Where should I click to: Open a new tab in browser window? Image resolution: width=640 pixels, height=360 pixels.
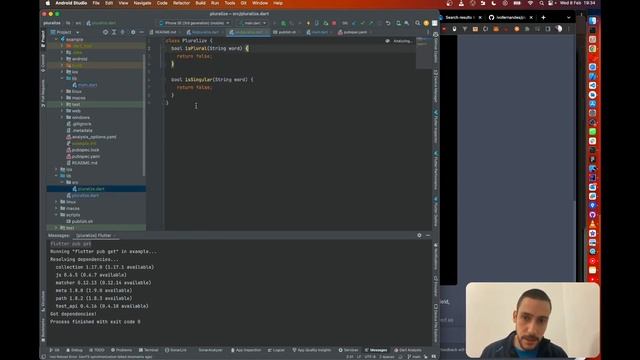click(x=543, y=18)
